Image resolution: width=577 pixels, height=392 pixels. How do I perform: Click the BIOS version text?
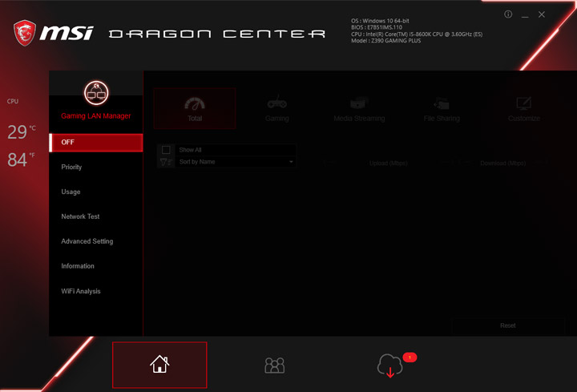point(377,27)
